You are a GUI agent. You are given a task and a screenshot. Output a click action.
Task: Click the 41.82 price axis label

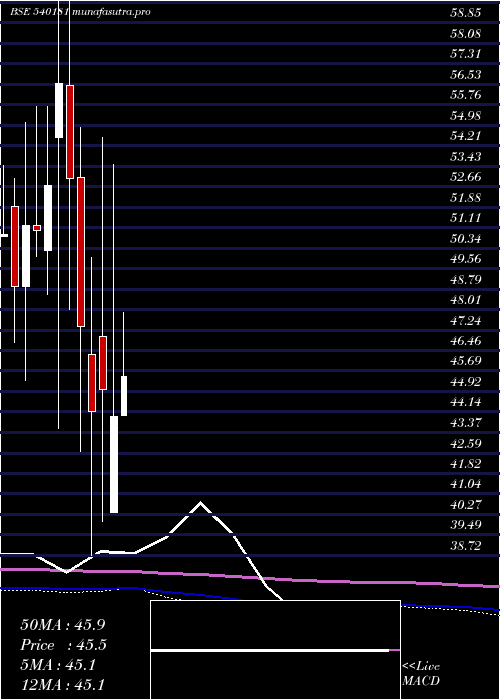[x=465, y=464]
